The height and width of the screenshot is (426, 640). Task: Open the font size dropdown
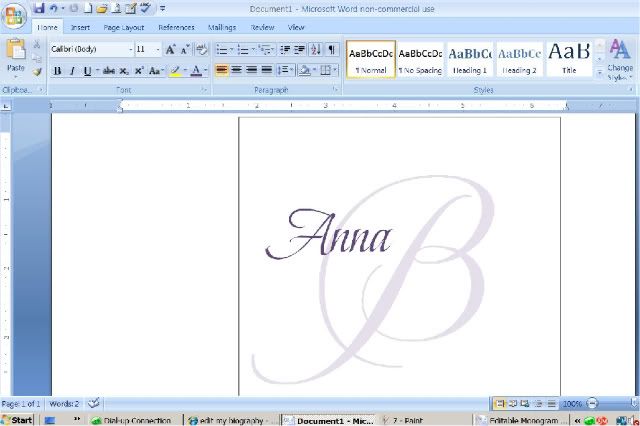click(x=158, y=50)
